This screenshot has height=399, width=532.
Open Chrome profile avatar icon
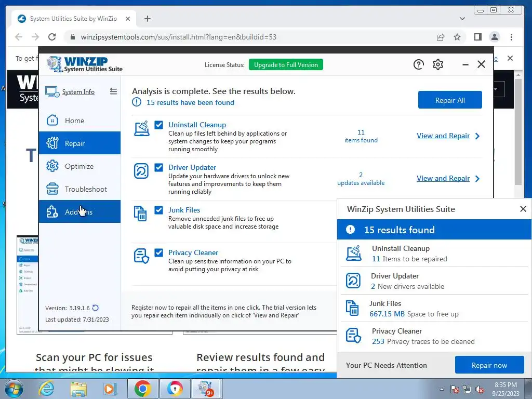pos(495,37)
